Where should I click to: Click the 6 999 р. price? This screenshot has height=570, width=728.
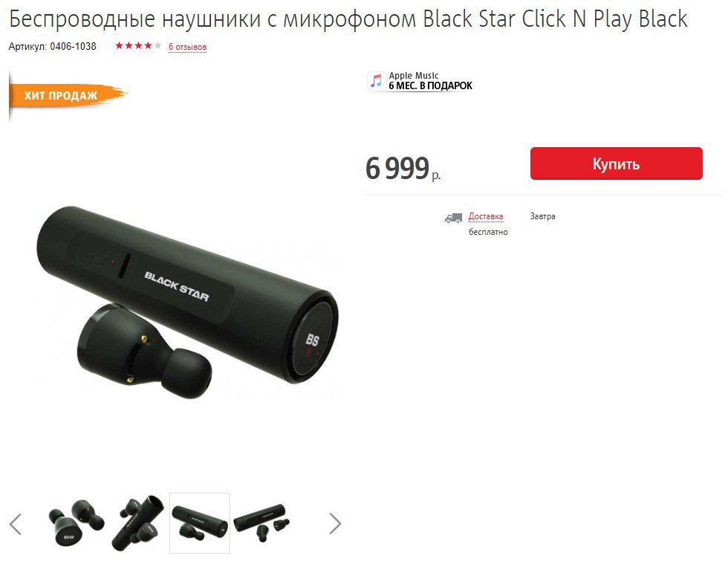pos(403,168)
